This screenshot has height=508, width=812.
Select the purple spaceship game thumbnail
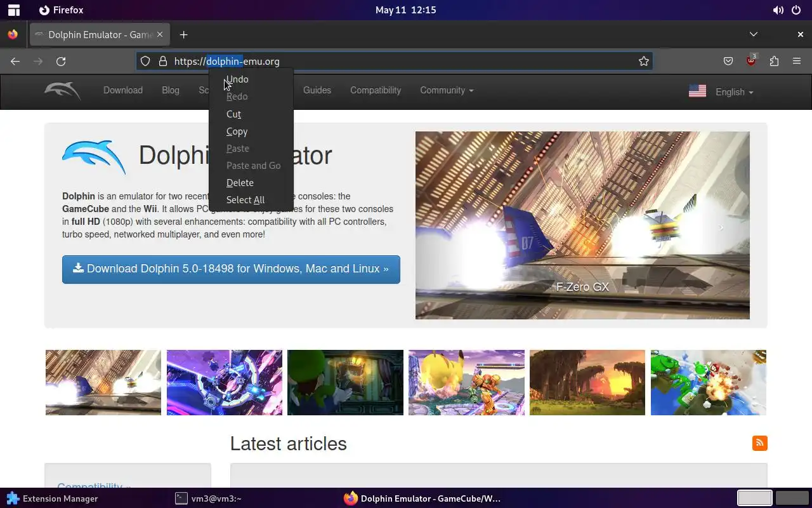[225, 382]
